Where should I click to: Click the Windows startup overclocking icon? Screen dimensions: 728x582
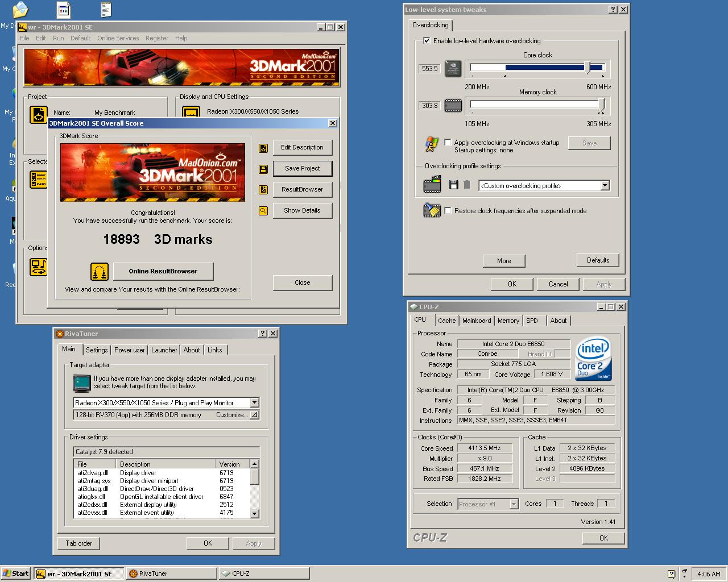pyautogui.click(x=432, y=143)
